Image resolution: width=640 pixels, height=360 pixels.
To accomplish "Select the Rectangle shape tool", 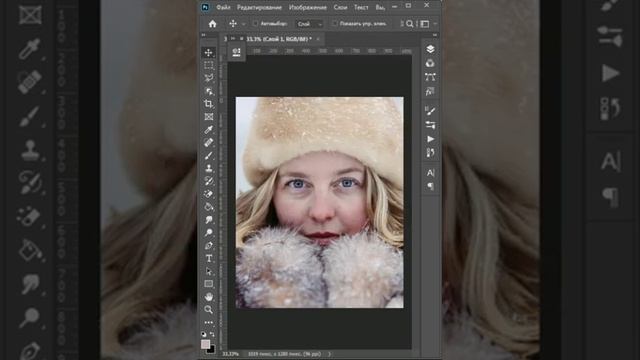I will [209, 284].
